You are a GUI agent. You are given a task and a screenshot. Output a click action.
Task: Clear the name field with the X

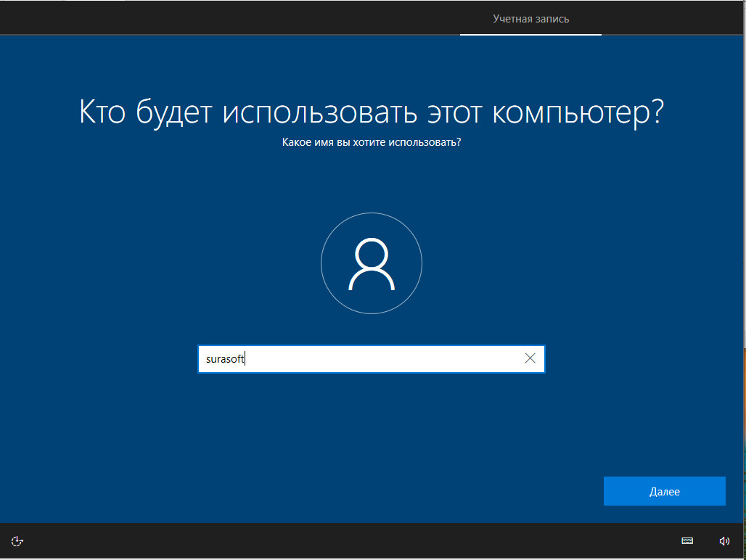530,358
